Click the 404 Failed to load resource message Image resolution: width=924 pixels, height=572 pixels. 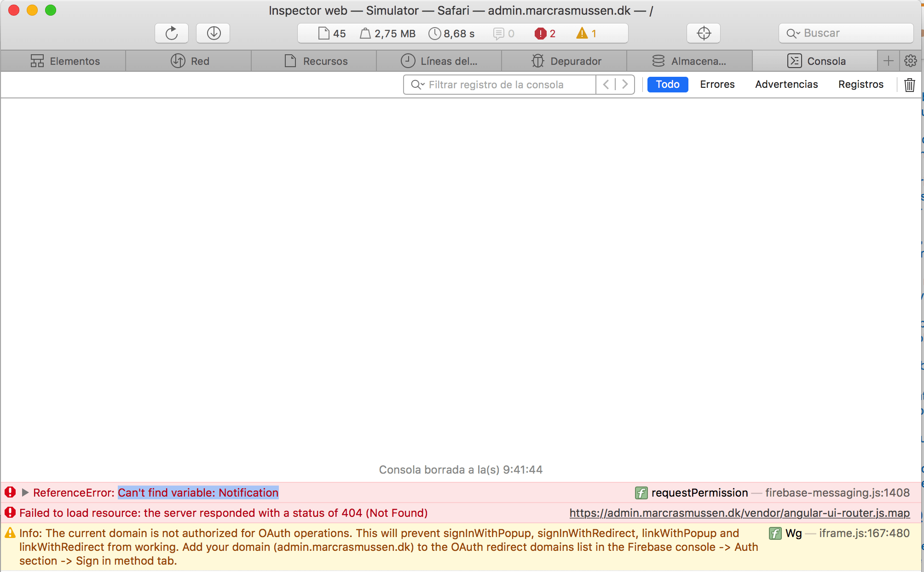224,513
